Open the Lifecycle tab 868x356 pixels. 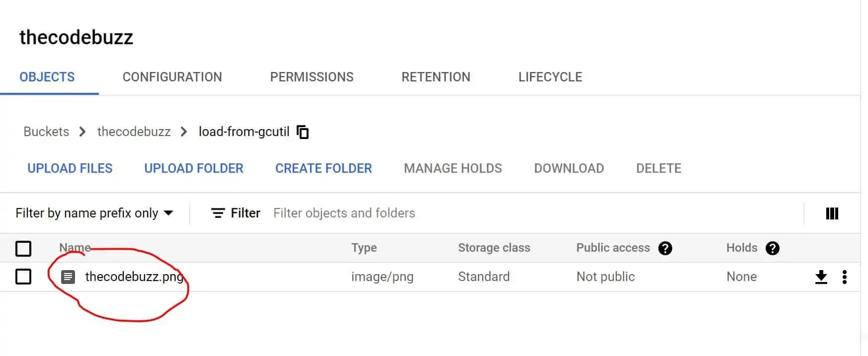[x=550, y=77]
